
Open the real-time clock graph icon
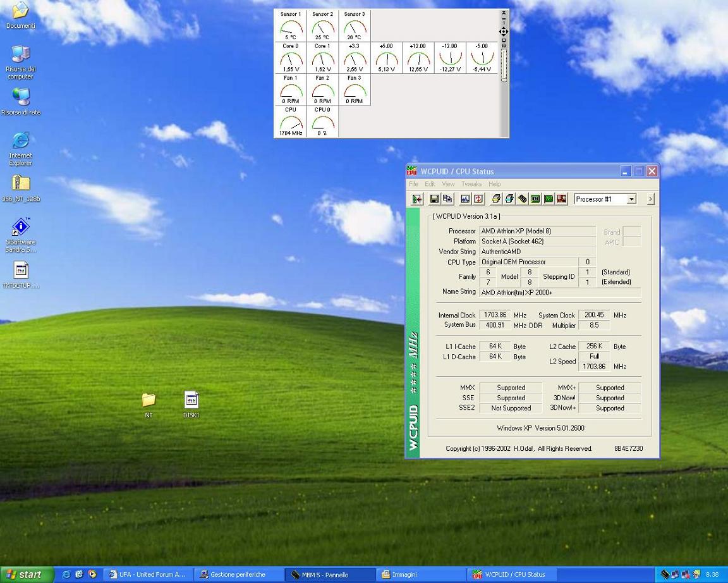click(x=465, y=199)
